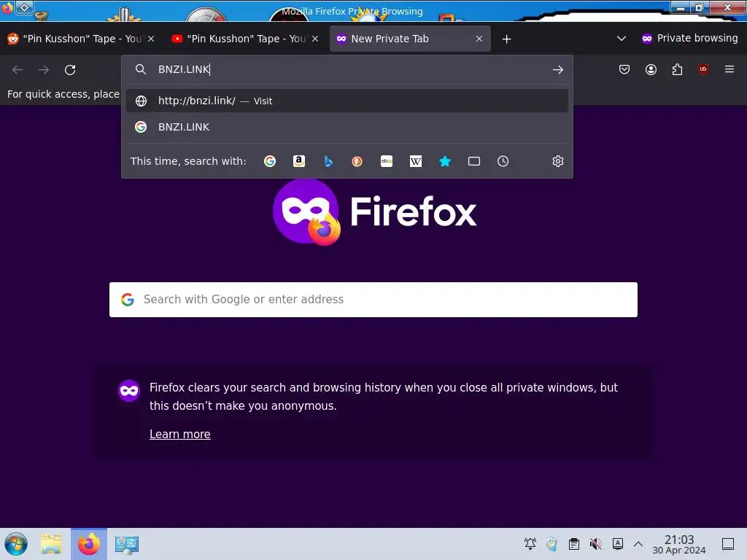
Task: Visit http://bnzi.link/ suggestion
Action: (347, 101)
